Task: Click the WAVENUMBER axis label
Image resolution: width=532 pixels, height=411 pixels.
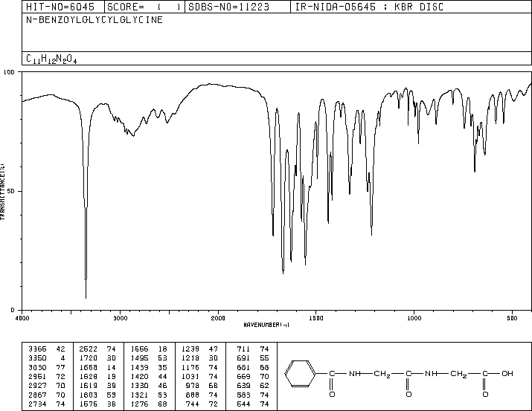Action: (266, 325)
